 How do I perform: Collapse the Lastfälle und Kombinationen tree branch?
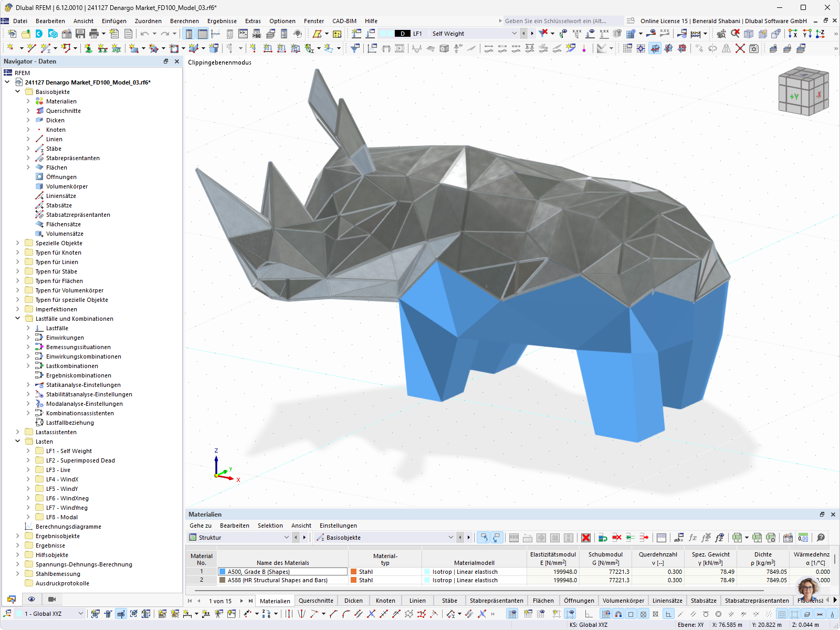(18, 319)
